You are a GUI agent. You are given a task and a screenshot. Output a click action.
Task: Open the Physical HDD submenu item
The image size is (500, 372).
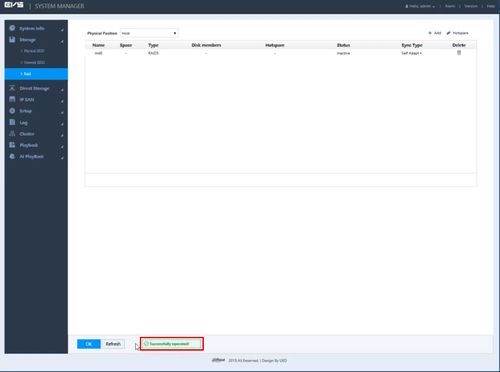click(32, 51)
